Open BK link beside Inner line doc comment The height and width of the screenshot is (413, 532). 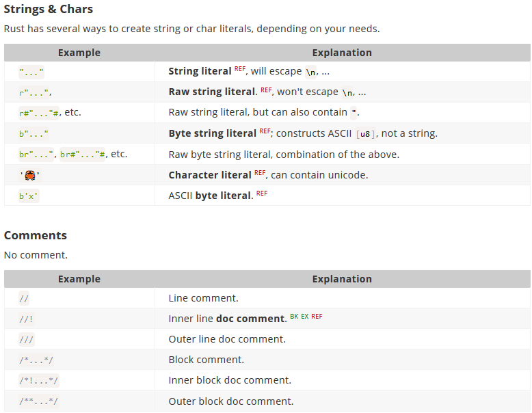(294, 317)
